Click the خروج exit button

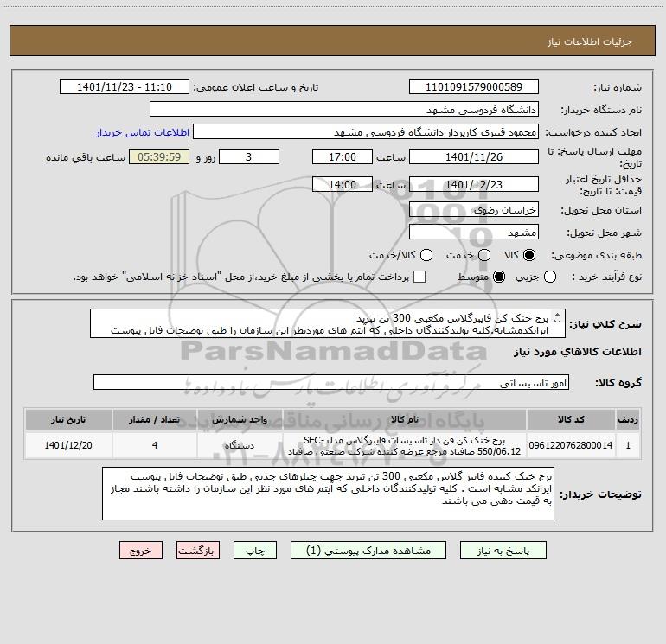pyautogui.click(x=141, y=551)
